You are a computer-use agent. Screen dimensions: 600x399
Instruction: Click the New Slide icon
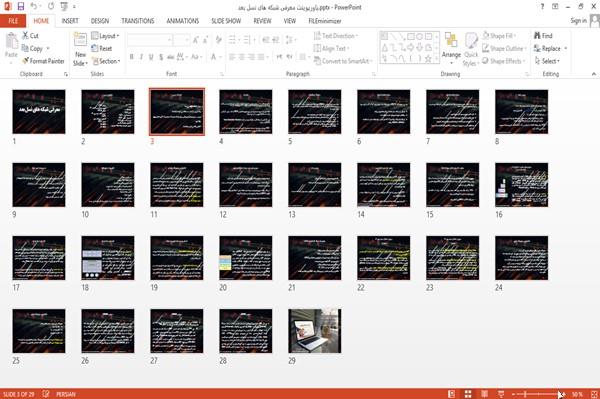tap(80, 40)
